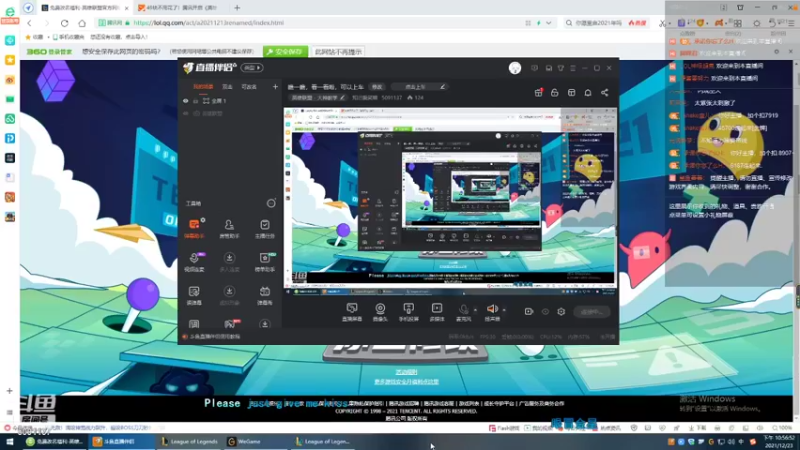Viewport: 800px width, 450px height.
Task: Expand microphone options arrow
Action: (475, 310)
